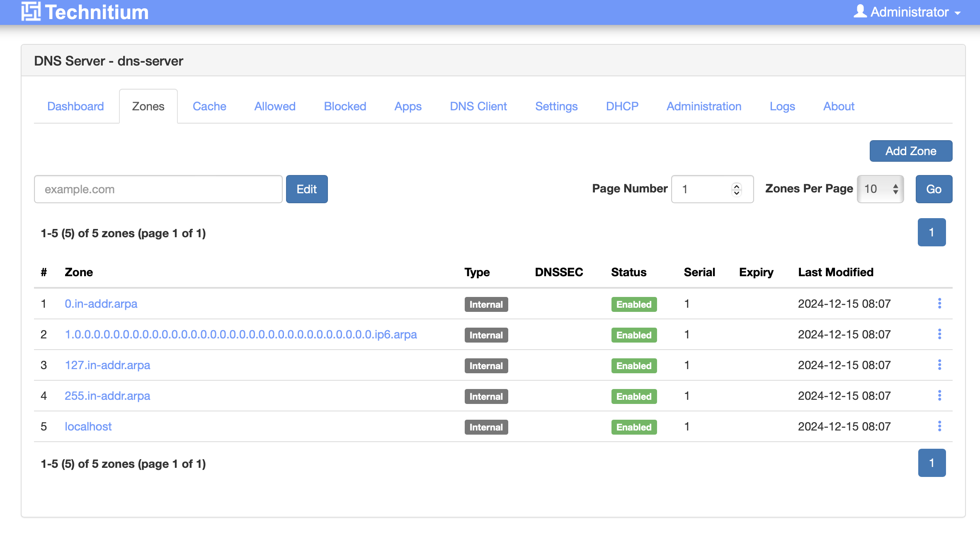
Task: Click top pagination page 1 button
Action: tap(931, 232)
